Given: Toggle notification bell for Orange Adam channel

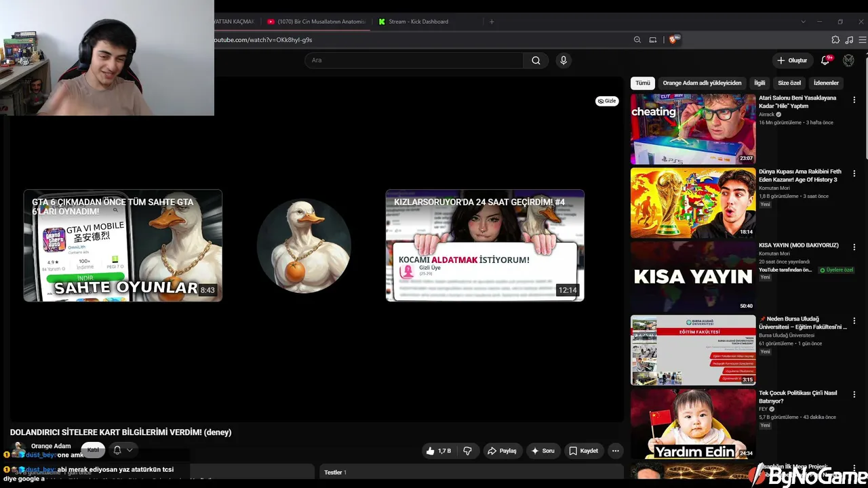Looking at the screenshot, I should [x=122, y=450].
